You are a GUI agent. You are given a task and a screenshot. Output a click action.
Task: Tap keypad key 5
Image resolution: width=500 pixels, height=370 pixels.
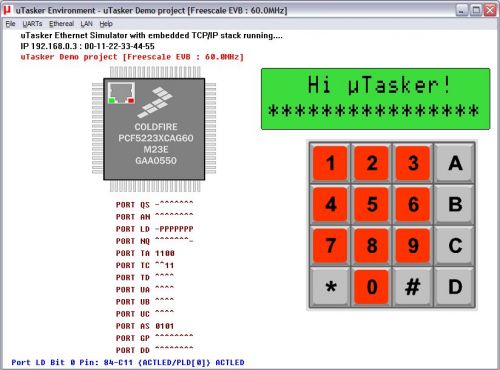tap(371, 204)
